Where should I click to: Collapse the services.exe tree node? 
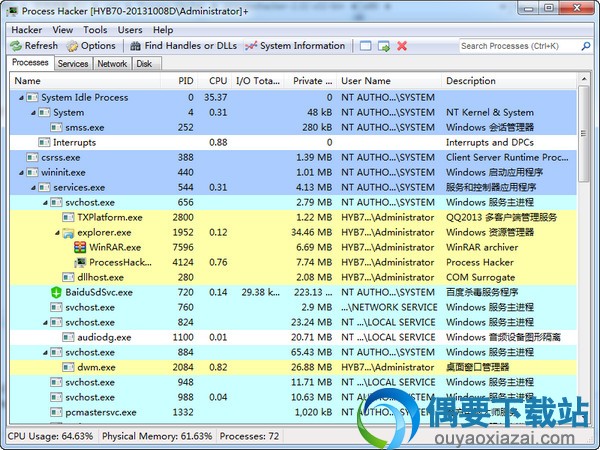click(33, 188)
